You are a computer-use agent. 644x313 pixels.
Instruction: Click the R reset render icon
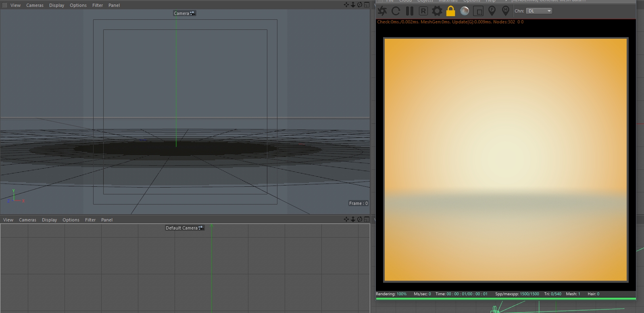[423, 11]
